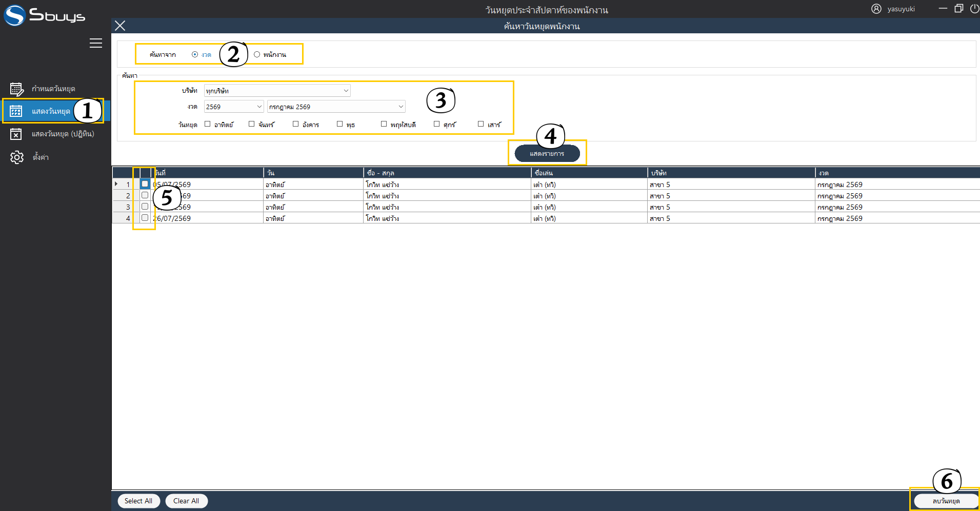980x511 pixels.
Task: Select the พนักงาน search radio button
Action: tap(257, 54)
